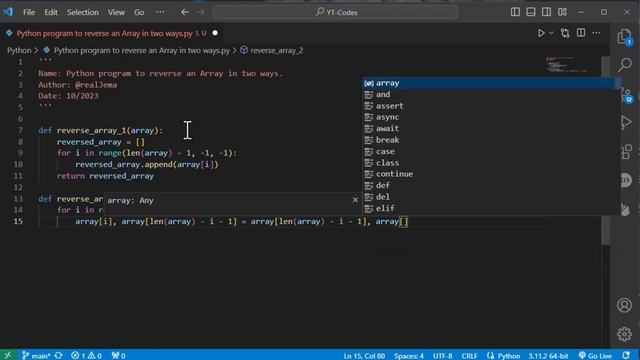Change end of line sequence via CRLF
The height and width of the screenshot is (360, 640).
[469, 356]
